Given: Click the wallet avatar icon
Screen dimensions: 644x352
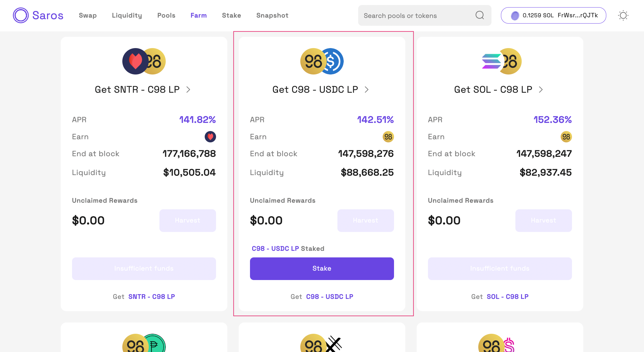Looking at the screenshot, I should [515, 15].
